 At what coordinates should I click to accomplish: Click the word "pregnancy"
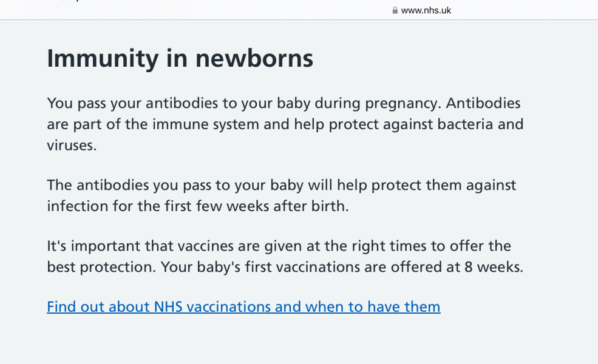pyautogui.click(x=399, y=104)
